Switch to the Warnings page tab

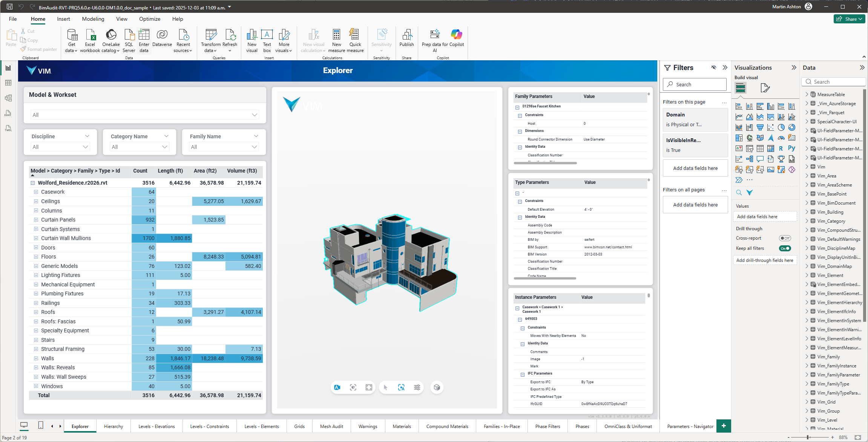tap(368, 427)
